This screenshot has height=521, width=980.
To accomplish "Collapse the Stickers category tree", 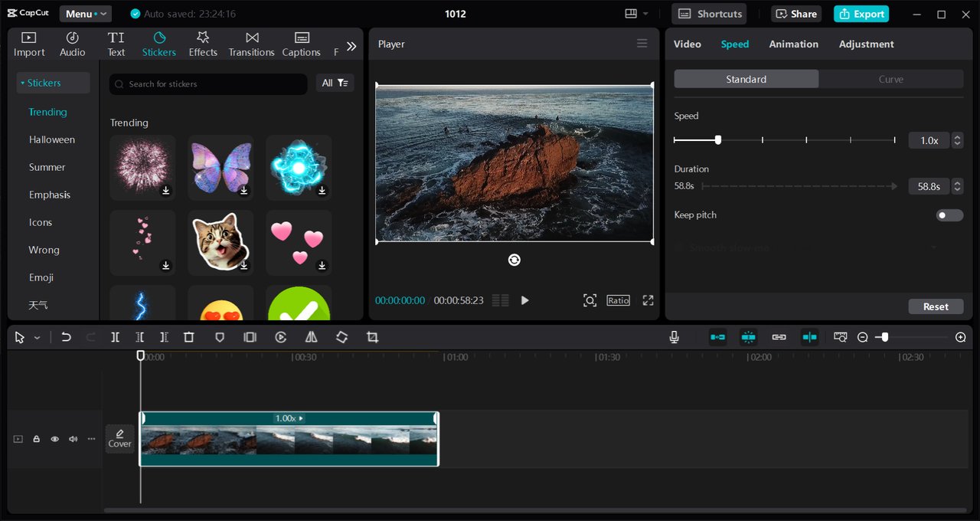I will (x=24, y=83).
